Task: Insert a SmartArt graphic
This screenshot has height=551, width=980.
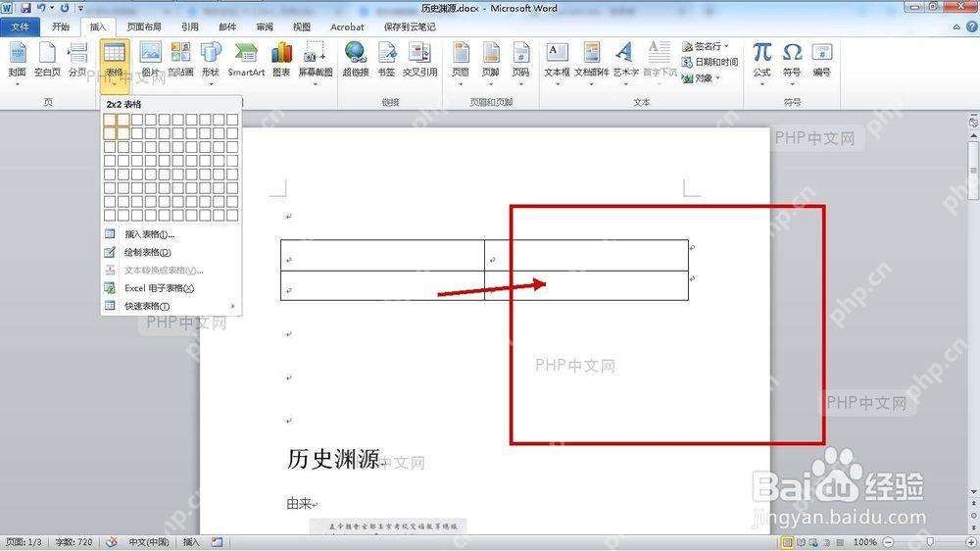Action: [x=246, y=62]
